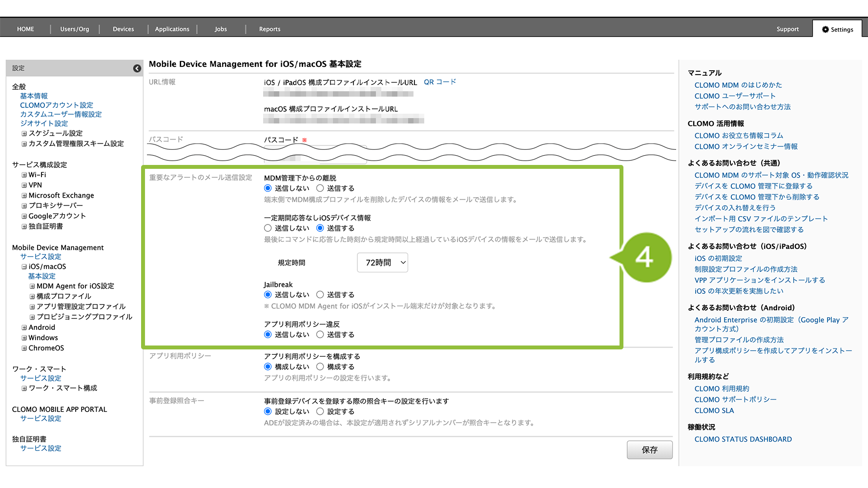
Task: Expand the Wi-Fi tree node
Action: click(24, 175)
